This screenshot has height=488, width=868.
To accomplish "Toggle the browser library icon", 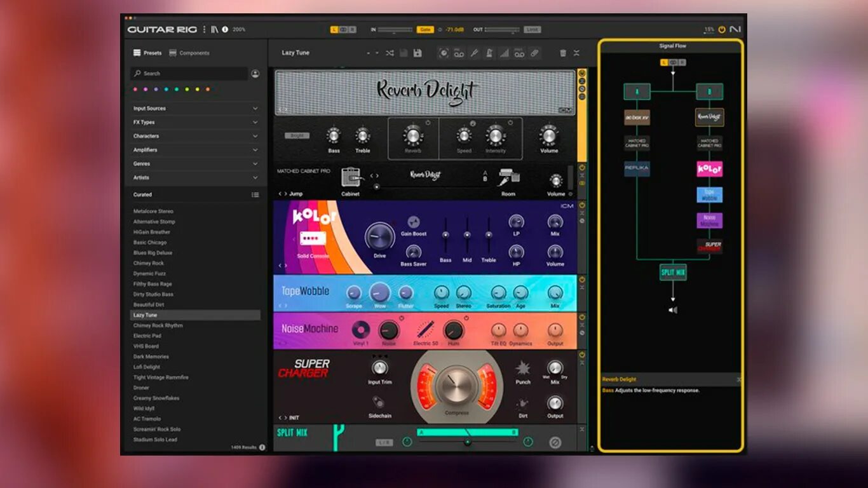I will point(215,29).
